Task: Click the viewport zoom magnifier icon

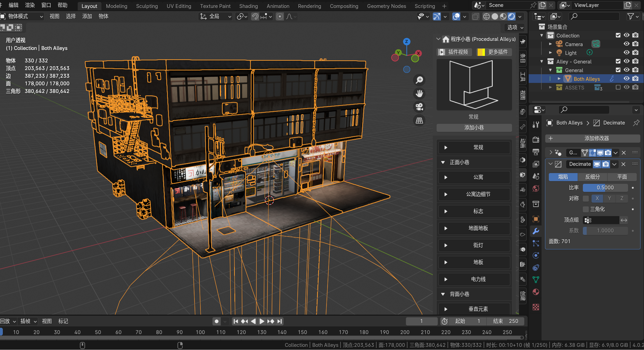Action: (420, 80)
